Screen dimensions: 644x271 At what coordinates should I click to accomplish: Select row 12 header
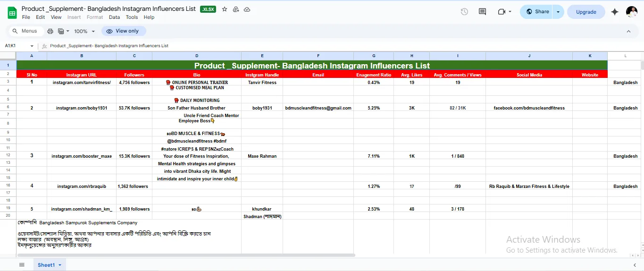point(8,155)
